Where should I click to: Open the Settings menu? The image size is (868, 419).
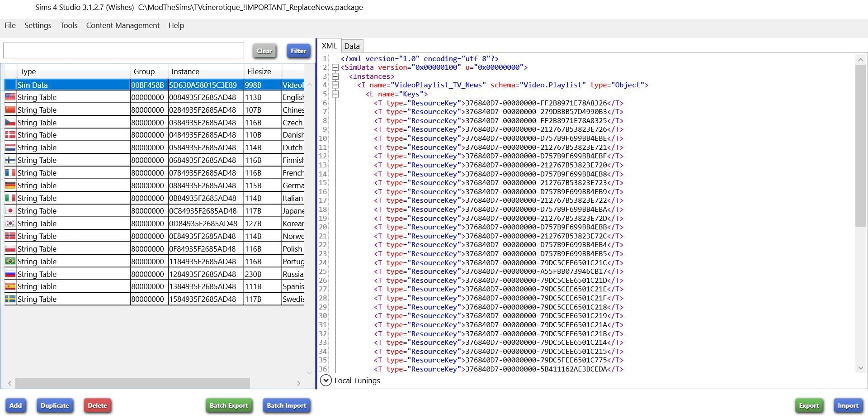(38, 25)
